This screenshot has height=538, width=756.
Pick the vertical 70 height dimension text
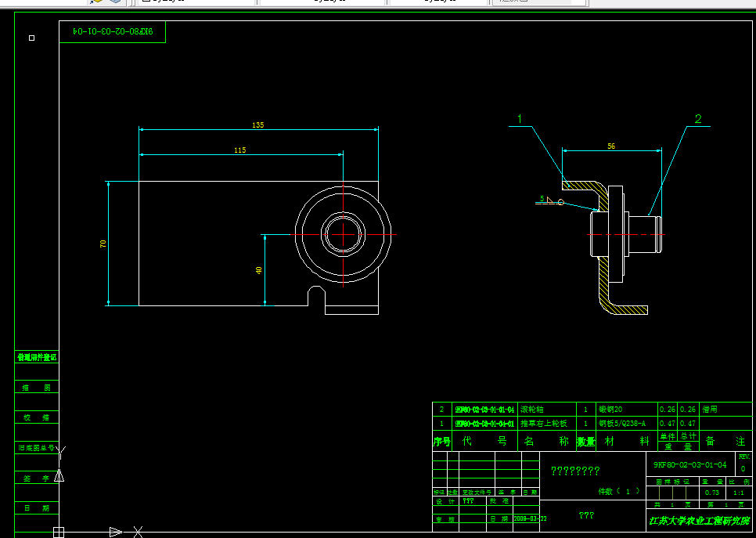click(x=103, y=244)
